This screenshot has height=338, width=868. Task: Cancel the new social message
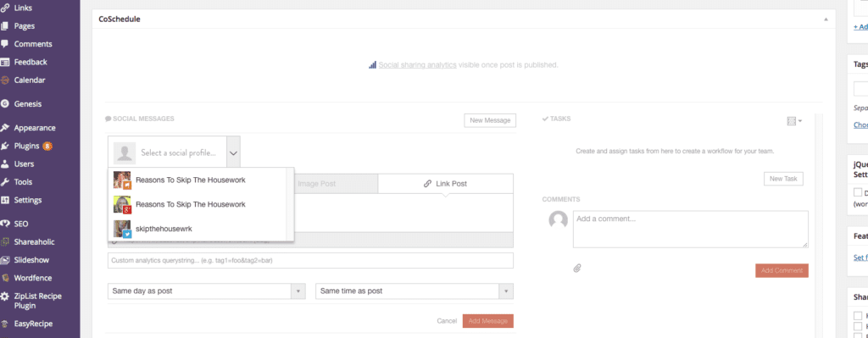point(447,321)
